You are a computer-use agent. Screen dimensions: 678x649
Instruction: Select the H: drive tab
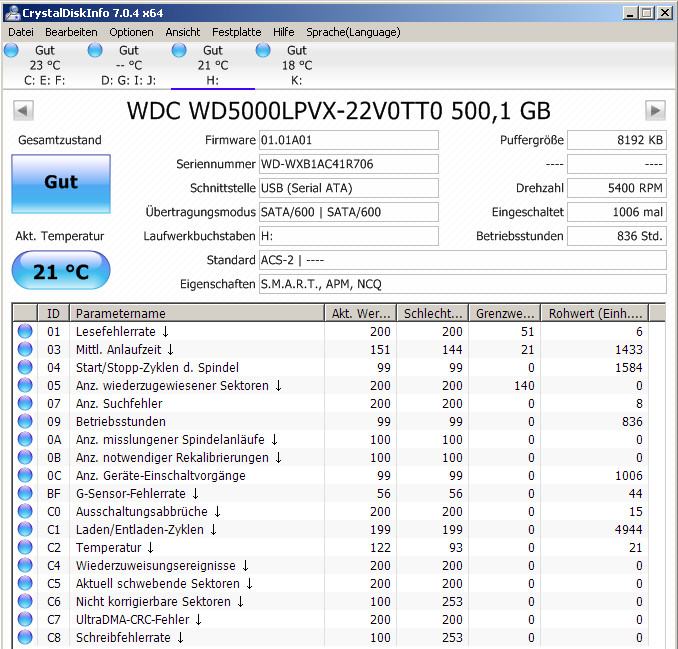[x=213, y=65]
